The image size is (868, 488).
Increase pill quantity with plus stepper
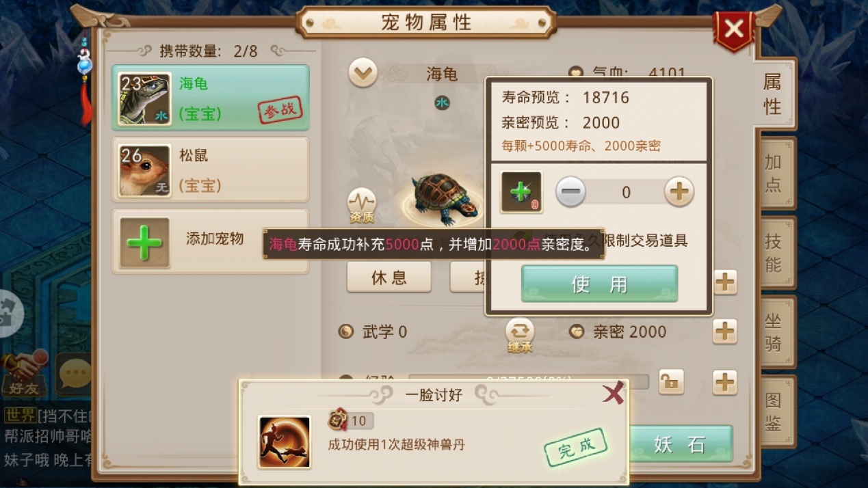point(679,192)
